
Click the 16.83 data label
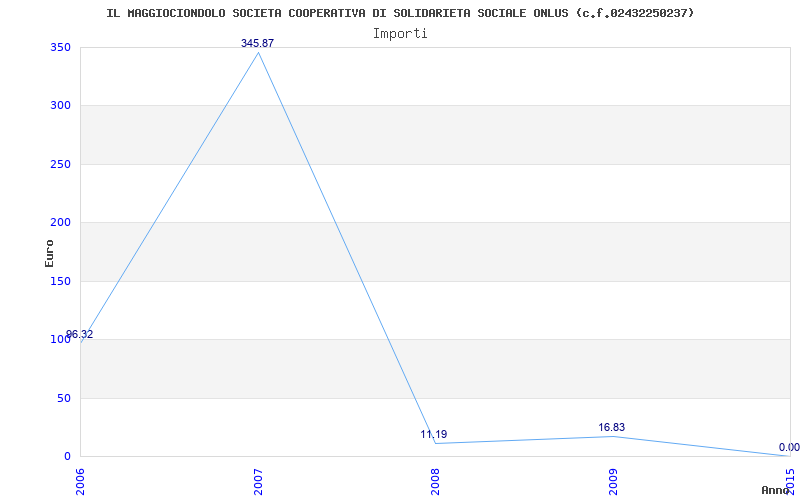[x=611, y=428]
